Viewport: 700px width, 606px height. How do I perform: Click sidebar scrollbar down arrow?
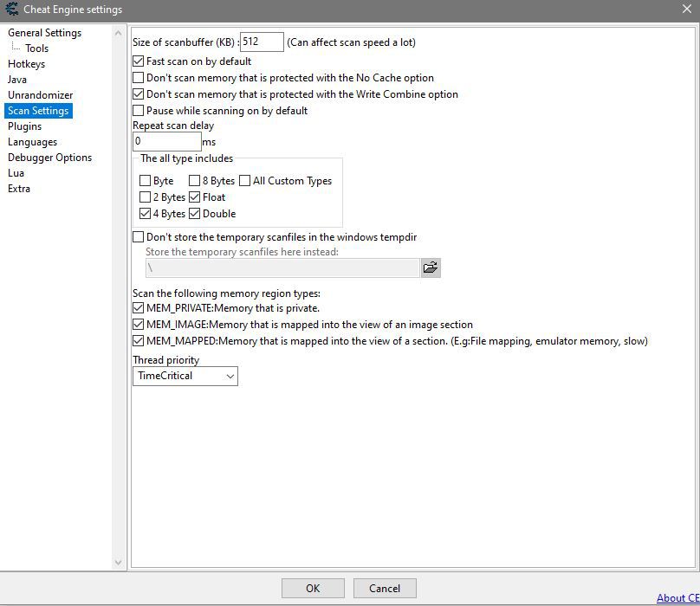119,562
